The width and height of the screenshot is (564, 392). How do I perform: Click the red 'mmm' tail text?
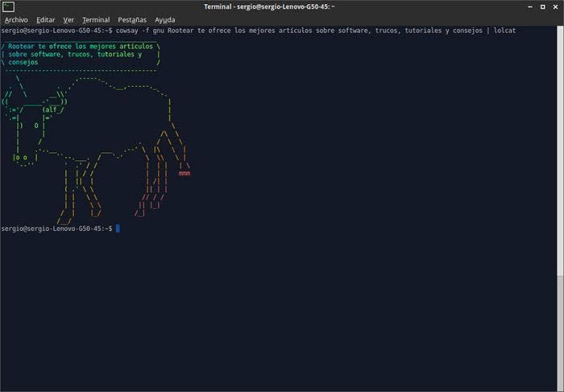point(185,173)
